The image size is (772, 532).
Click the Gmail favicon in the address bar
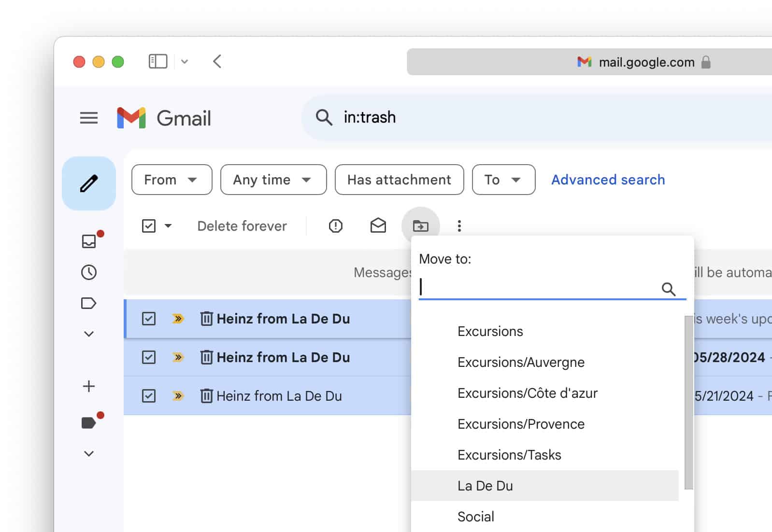point(585,62)
